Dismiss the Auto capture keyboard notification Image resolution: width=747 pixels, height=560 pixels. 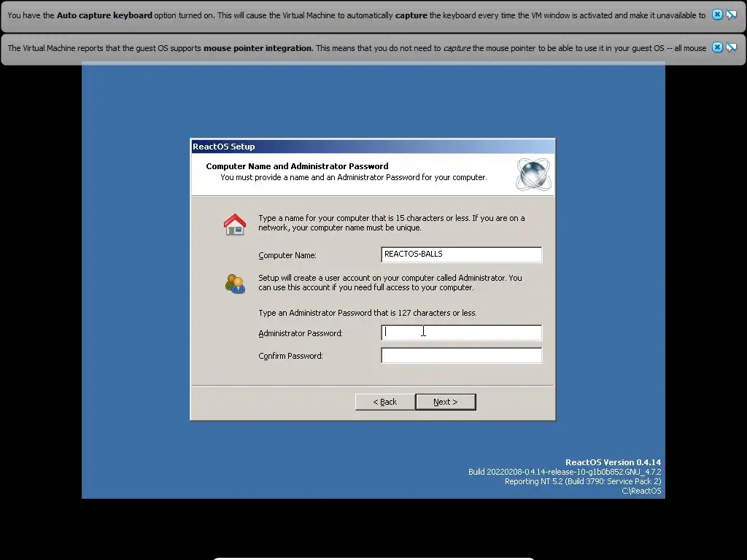pyautogui.click(x=717, y=15)
